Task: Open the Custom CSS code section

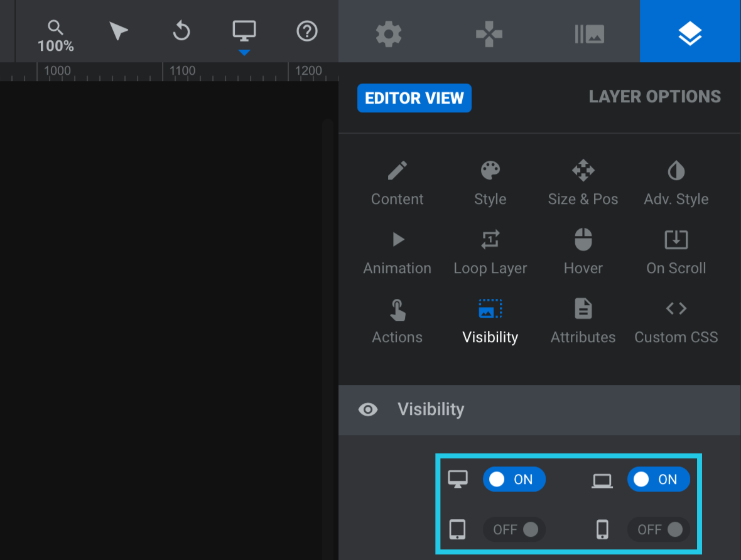Action: (x=676, y=321)
